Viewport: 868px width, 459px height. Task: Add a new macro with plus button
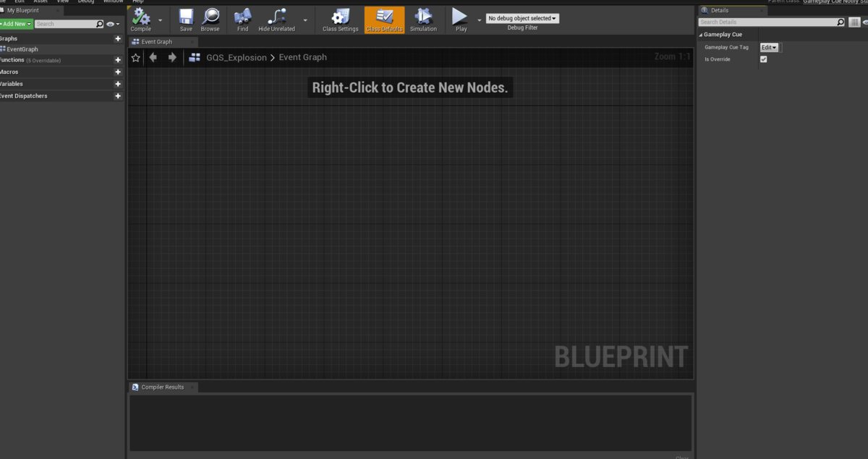click(x=118, y=72)
